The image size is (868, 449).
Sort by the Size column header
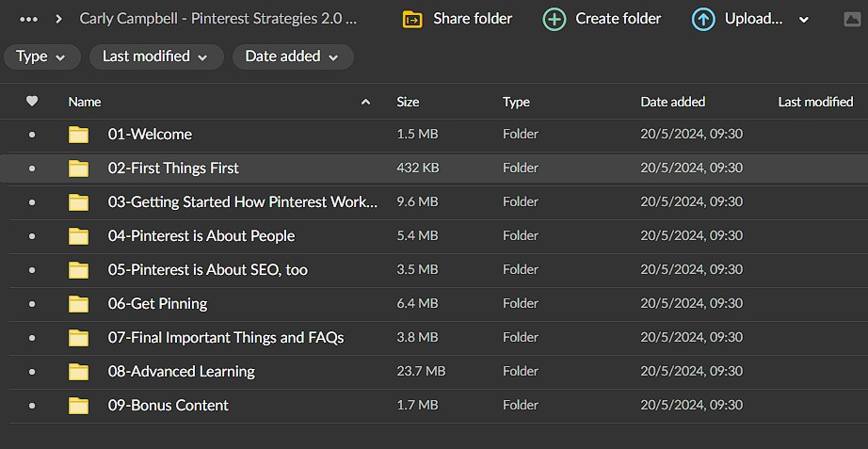pyautogui.click(x=408, y=102)
